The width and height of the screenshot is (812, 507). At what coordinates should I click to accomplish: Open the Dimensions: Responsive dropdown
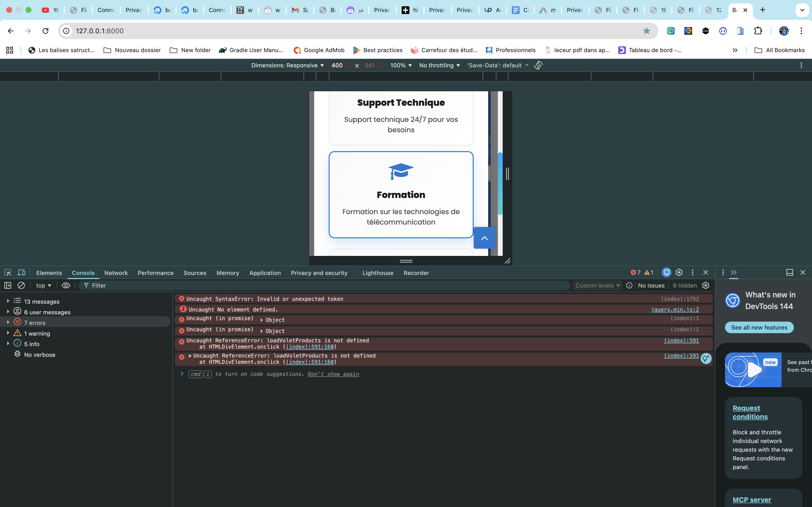[x=288, y=65]
